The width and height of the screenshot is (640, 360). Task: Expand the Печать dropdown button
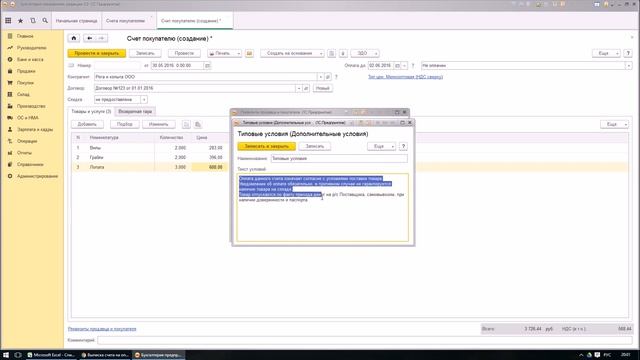(x=224, y=53)
